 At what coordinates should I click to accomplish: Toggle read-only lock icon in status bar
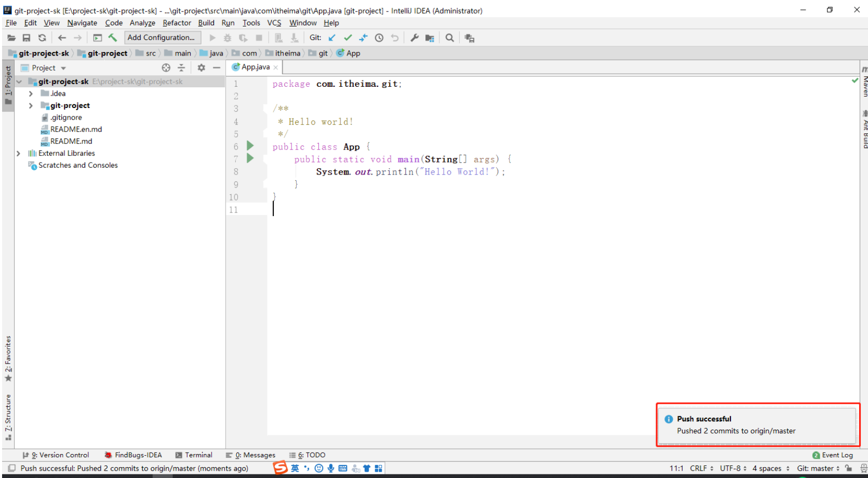point(848,468)
